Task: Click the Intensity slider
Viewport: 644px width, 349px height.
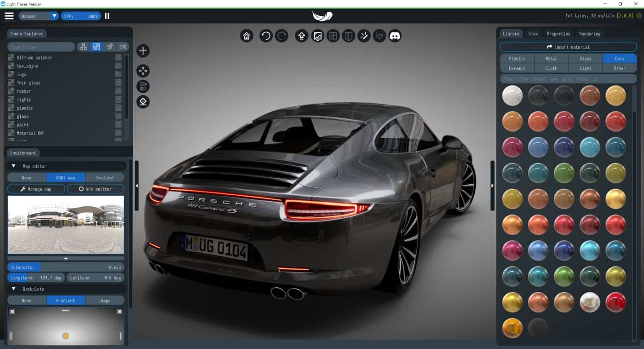Action: coord(66,267)
